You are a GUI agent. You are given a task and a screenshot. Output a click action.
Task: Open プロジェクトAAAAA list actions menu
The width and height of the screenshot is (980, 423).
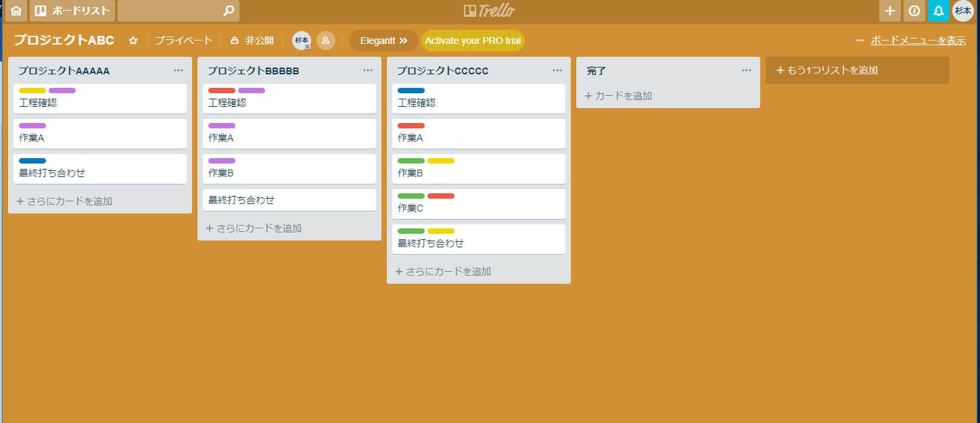coord(179,70)
